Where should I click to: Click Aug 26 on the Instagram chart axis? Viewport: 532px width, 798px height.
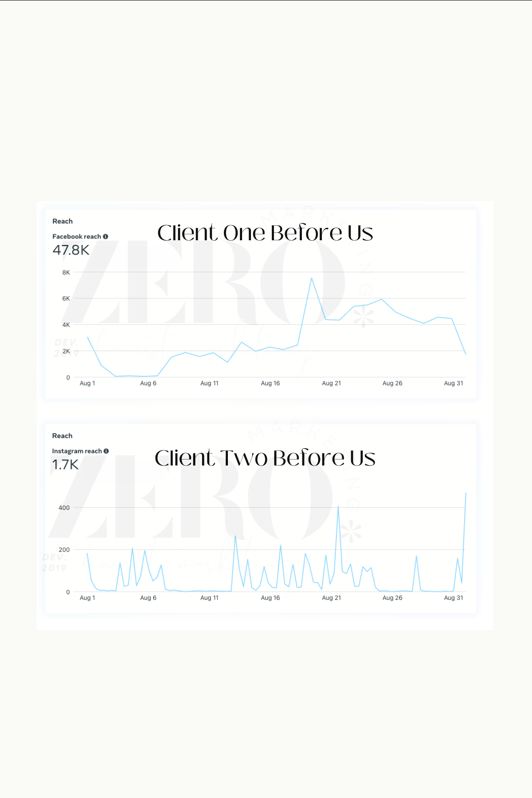(x=392, y=598)
